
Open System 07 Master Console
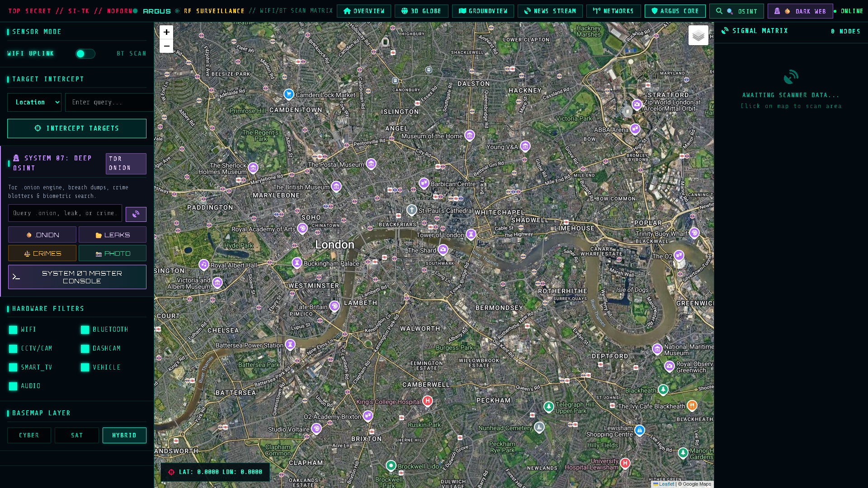pyautogui.click(x=77, y=277)
